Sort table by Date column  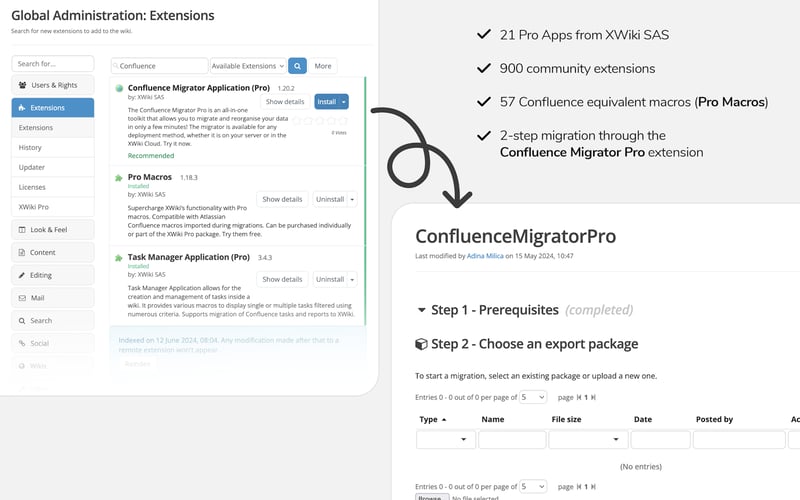[643, 419]
